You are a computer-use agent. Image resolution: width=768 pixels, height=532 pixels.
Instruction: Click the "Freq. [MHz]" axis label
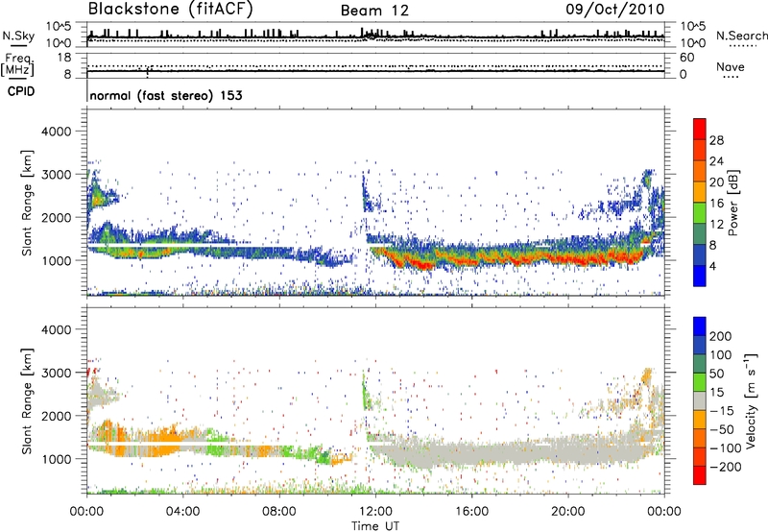click(18, 64)
